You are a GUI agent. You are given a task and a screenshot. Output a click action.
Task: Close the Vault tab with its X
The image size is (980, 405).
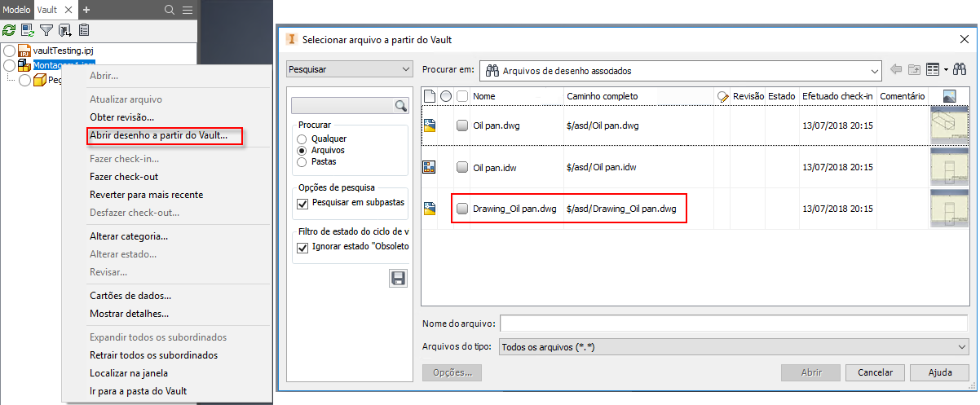click(x=68, y=10)
